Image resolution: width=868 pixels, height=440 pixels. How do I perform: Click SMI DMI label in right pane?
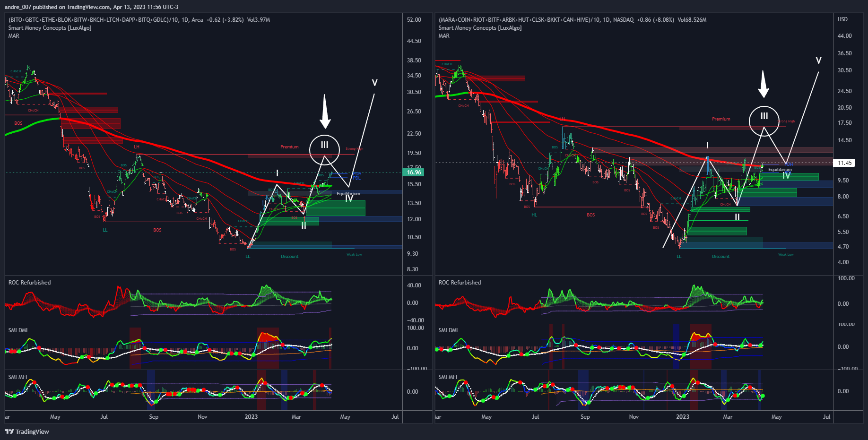448,330
